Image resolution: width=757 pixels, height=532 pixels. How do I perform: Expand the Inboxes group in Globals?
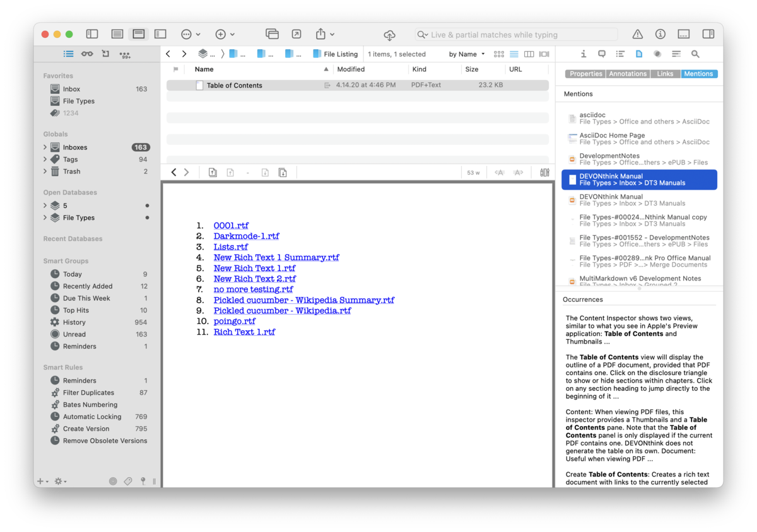45,147
